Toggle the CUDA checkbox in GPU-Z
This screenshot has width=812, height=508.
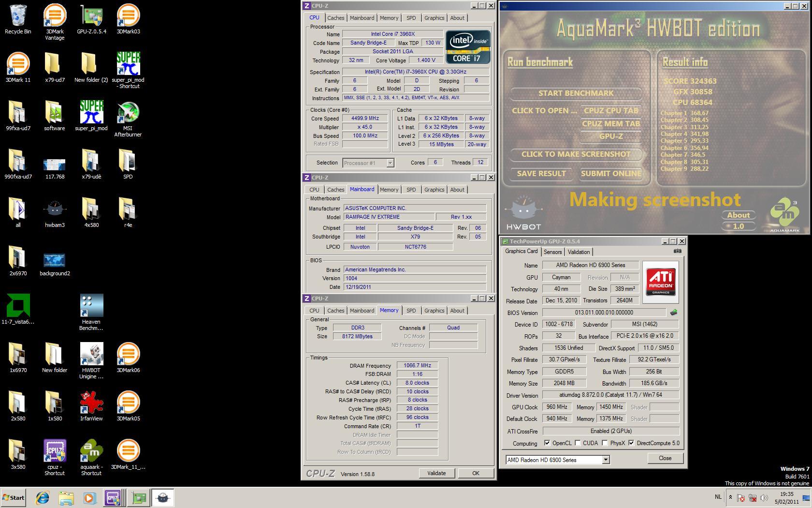tap(578, 443)
